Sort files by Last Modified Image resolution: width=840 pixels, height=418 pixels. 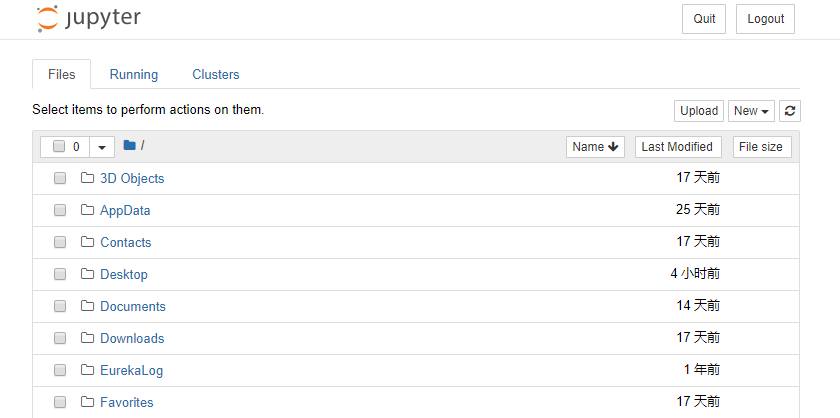[x=677, y=147]
